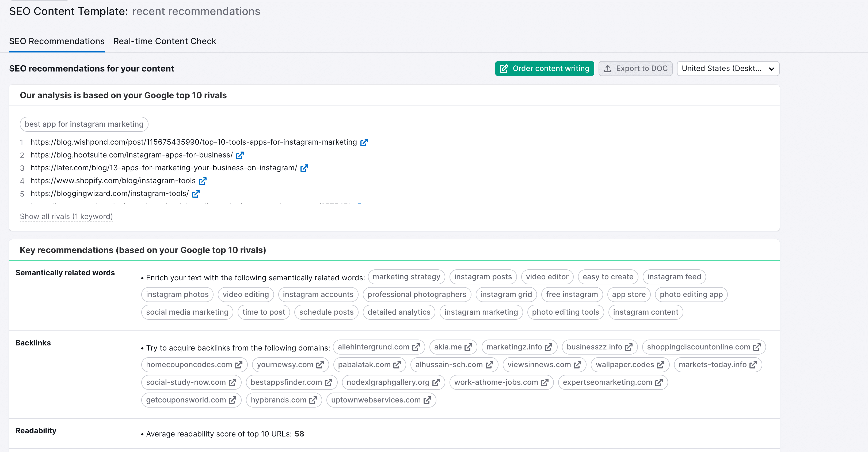Open the bloggingwizard.com rival link
Image resolution: width=868 pixels, height=452 pixels.
[196, 193]
